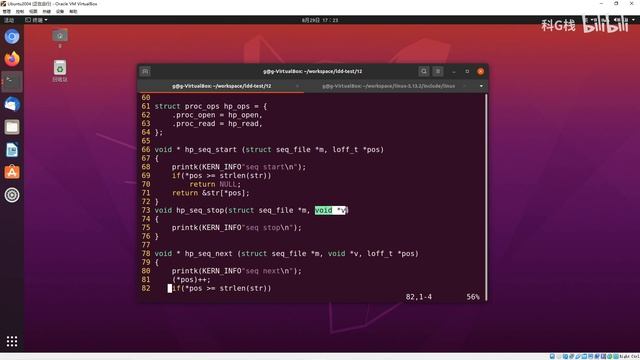This screenshot has width=640, height=360.
Task: Select the Home folder desktop icon
Action: pos(60,38)
